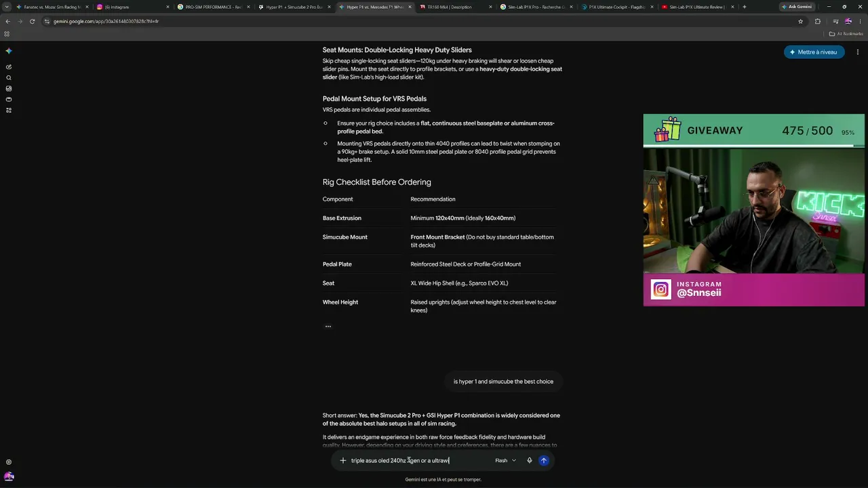Viewport: 868px width, 488px height.
Task: Switch to the Sim-Lab P1X Pro Recherche tab
Action: [536, 7]
